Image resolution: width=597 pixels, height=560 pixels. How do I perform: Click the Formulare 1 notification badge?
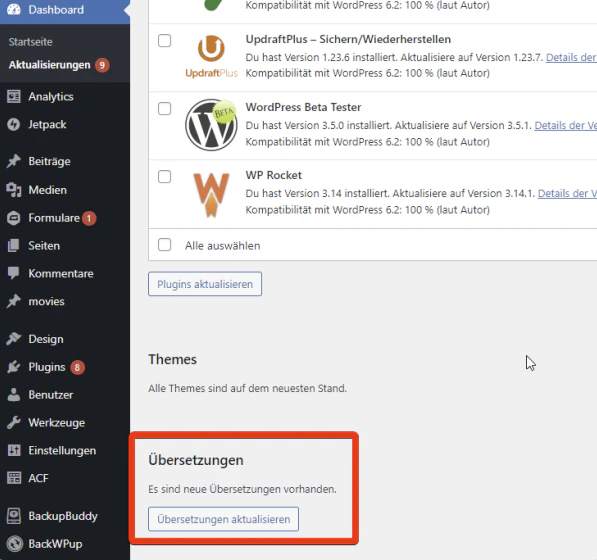[x=89, y=218]
